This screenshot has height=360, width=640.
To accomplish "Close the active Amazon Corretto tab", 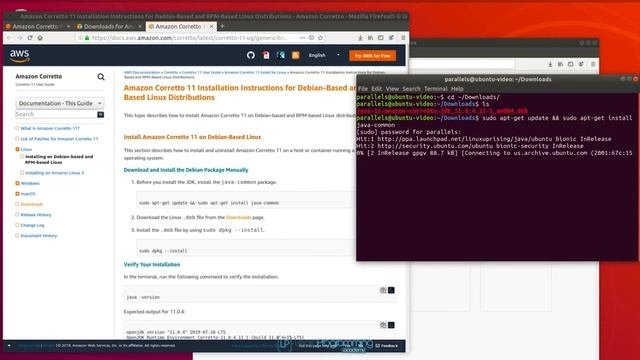I will click(x=211, y=26).
